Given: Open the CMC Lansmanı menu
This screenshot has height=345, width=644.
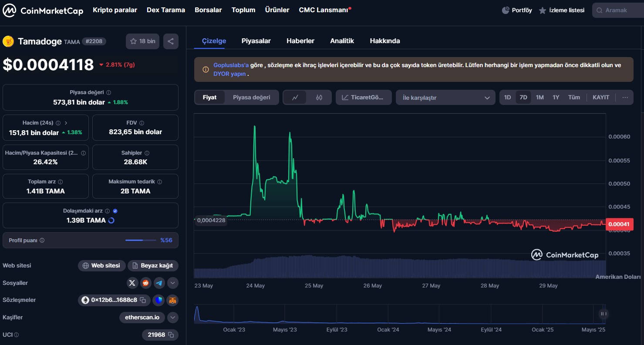Looking at the screenshot, I should click(323, 10).
